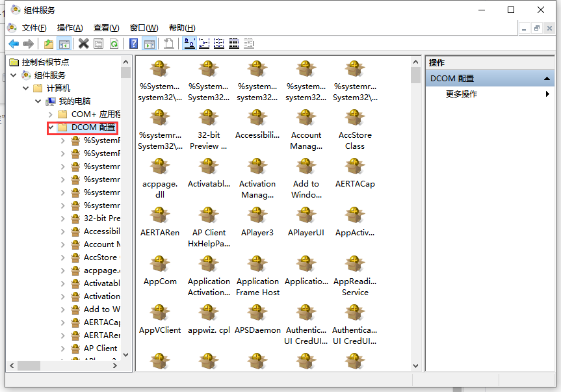Switch to Large Icons view in toolbar
The width and height of the screenshot is (561, 392).
click(x=189, y=44)
